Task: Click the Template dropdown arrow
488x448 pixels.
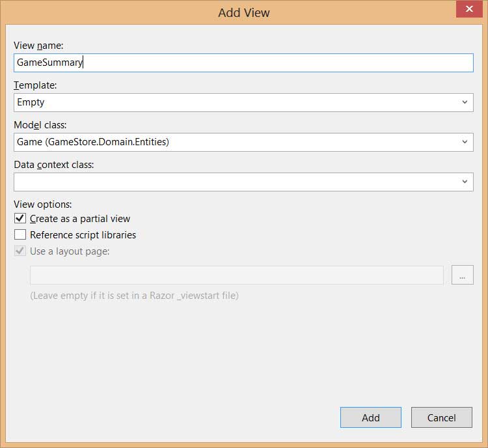Action: [x=465, y=102]
